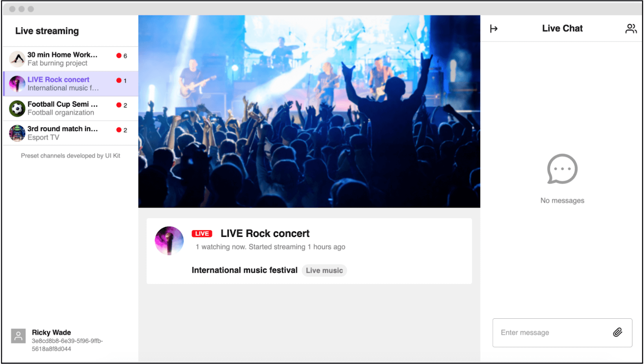Select the 30 min Home Workout channel
The width and height of the screenshot is (644, 364).
tap(63, 59)
